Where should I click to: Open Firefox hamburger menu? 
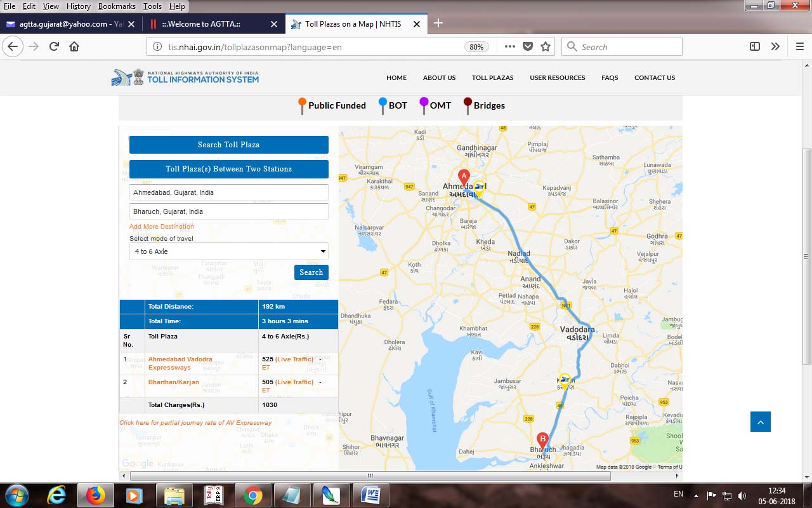[x=799, y=46]
